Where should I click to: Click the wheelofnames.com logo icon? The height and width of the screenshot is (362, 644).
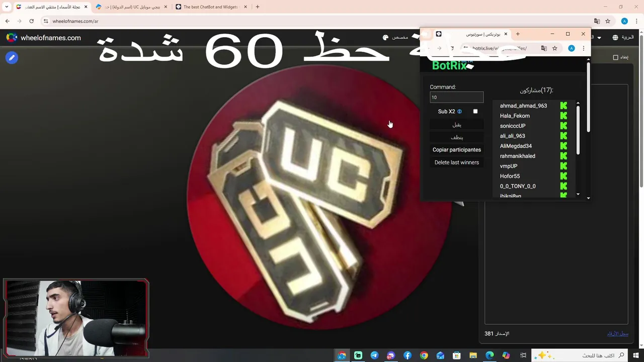click(12, 38)
